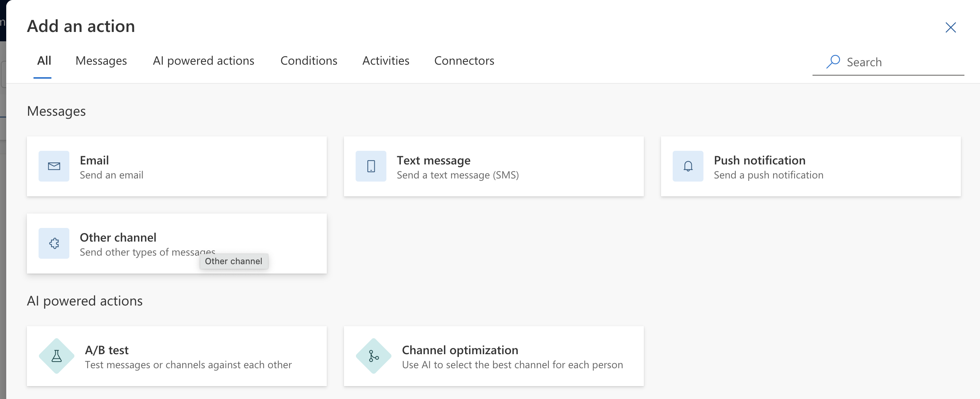This screenshot has width=980, height=399.
Task: Click the 'Messages' section heading
Action: click(x=56, y=111)
